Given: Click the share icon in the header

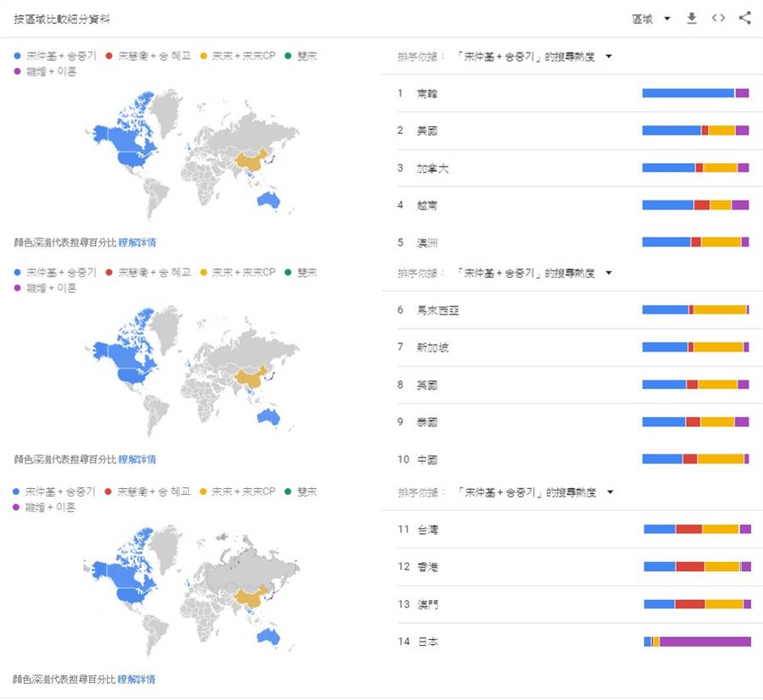Looking at the screenshot, I should pyautogui.click(x=745, y=19).
